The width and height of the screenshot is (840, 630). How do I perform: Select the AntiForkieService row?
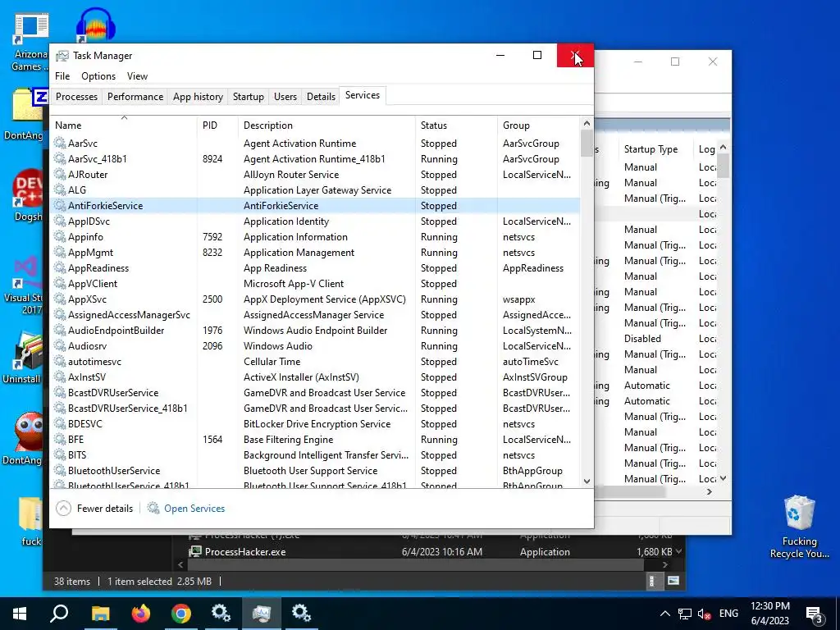(x=315, y=206)
